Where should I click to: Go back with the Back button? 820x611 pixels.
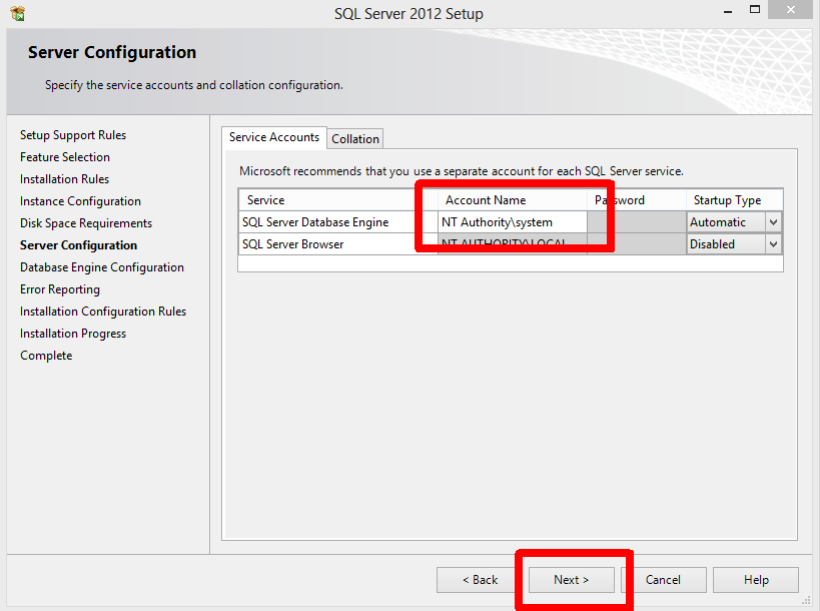pos(480,580)
